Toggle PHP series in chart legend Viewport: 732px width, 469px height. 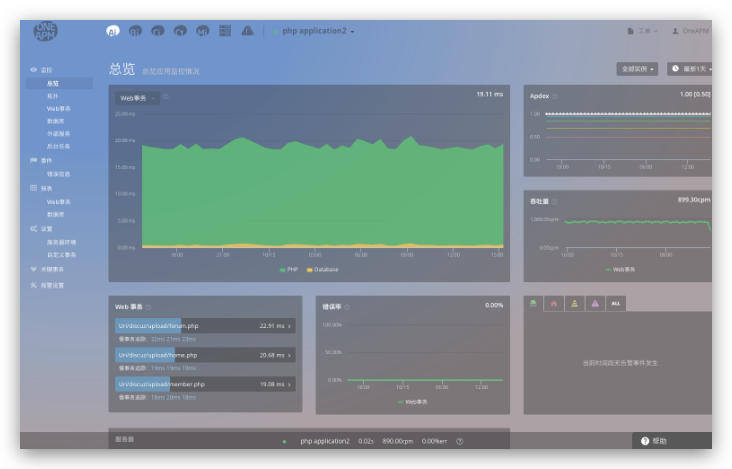tap(289, 270)
